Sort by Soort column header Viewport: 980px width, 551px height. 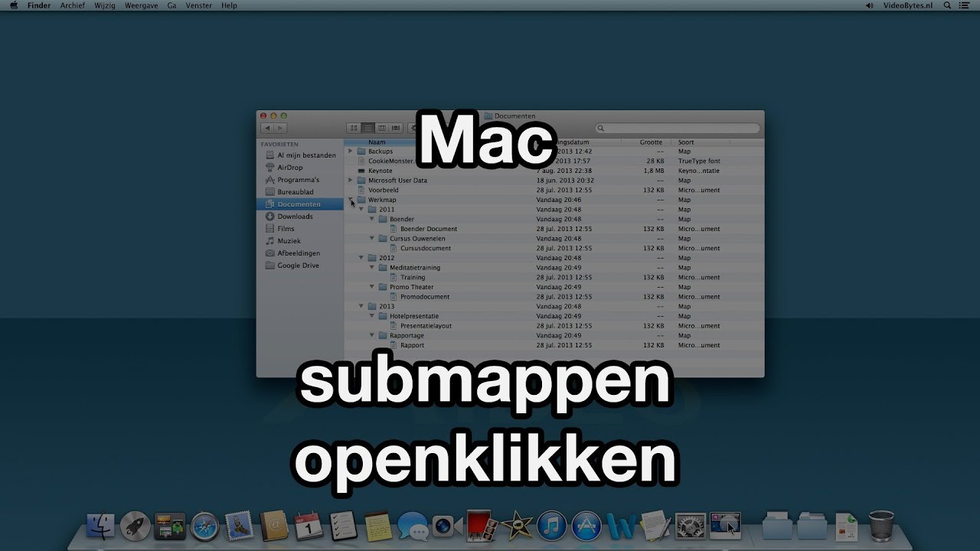pyautogui.click(x=700, y=142)
